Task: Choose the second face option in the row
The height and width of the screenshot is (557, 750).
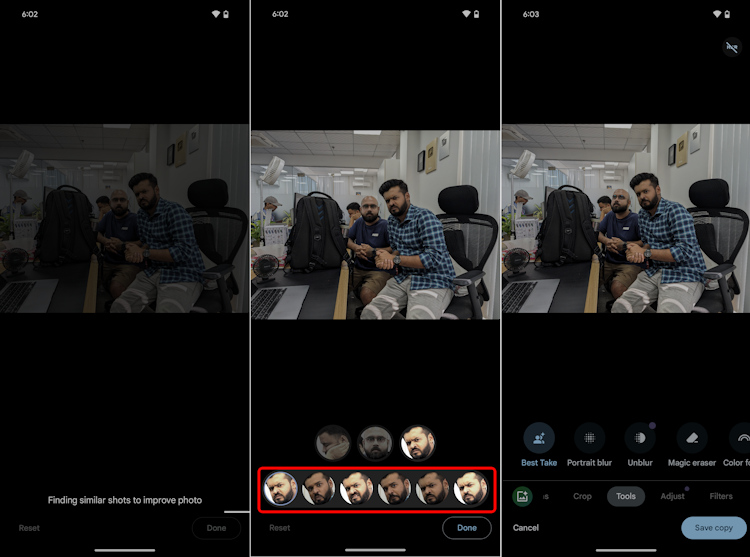Action: [x=319, y=489]
